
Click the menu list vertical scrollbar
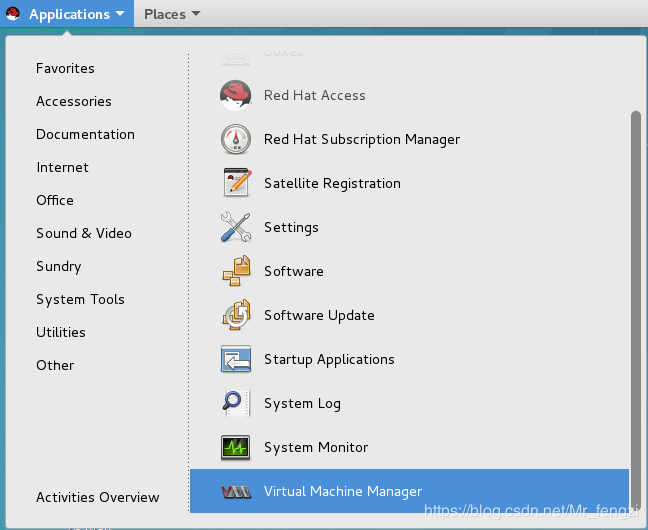click(635, 300)
